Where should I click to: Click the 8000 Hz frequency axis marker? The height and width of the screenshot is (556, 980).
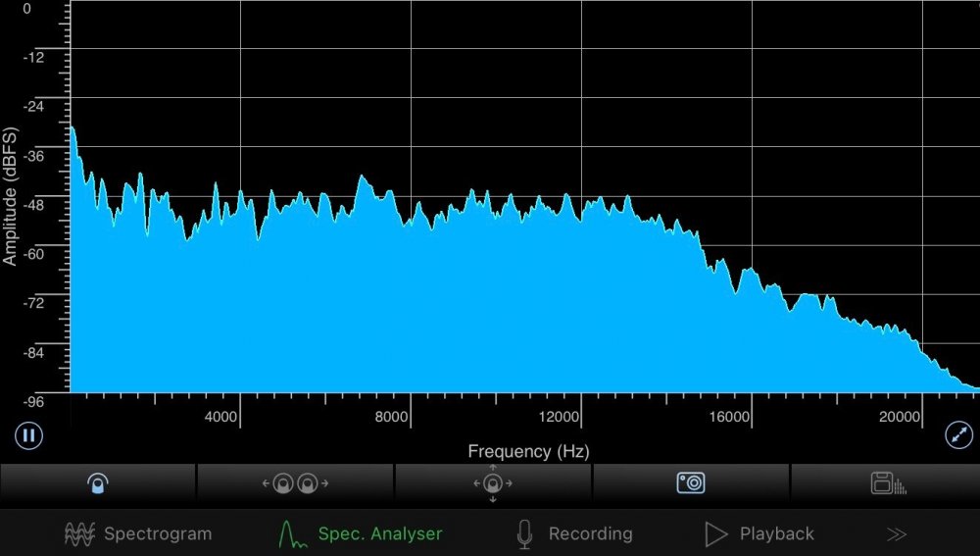pos(391,417)
